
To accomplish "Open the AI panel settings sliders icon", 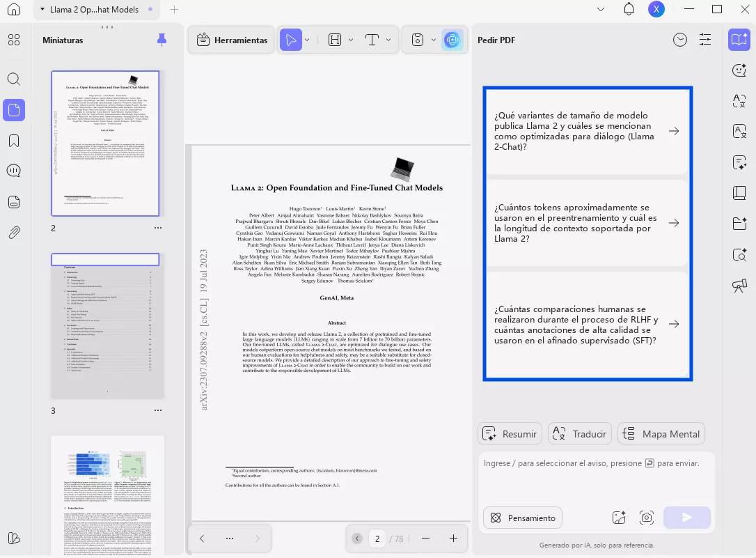I will point(705,40).
